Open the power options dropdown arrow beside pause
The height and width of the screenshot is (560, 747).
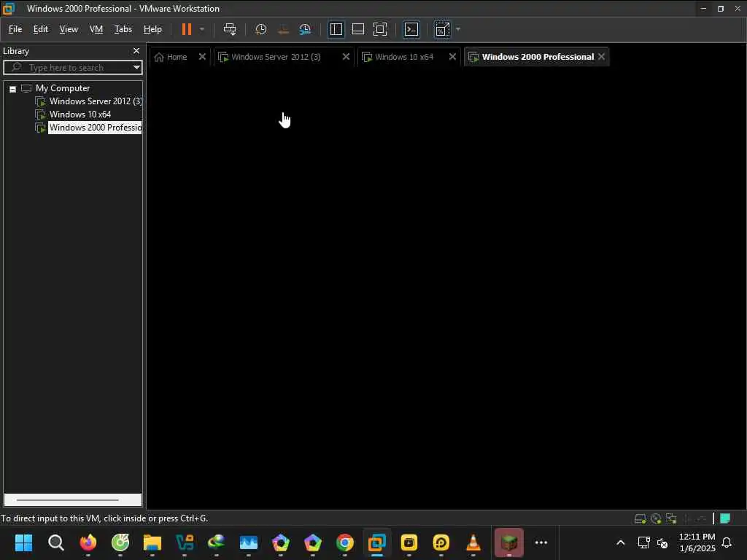[202, 29]
